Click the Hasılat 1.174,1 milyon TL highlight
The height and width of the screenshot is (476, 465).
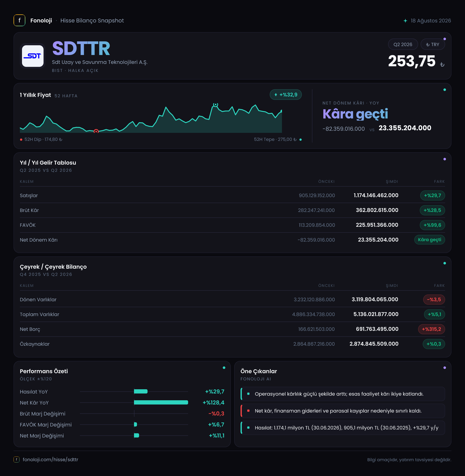[343, 428]
